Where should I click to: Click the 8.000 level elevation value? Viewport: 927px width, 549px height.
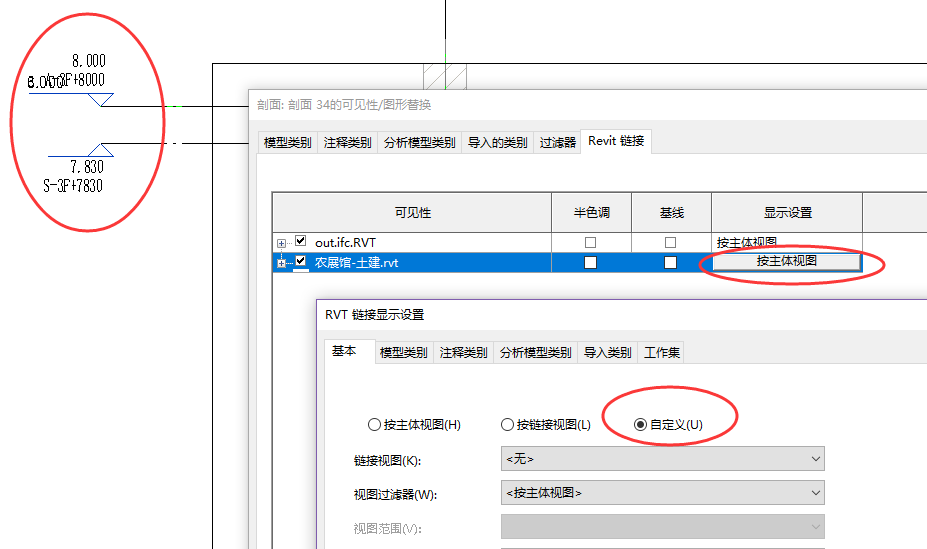coord(89,61)
